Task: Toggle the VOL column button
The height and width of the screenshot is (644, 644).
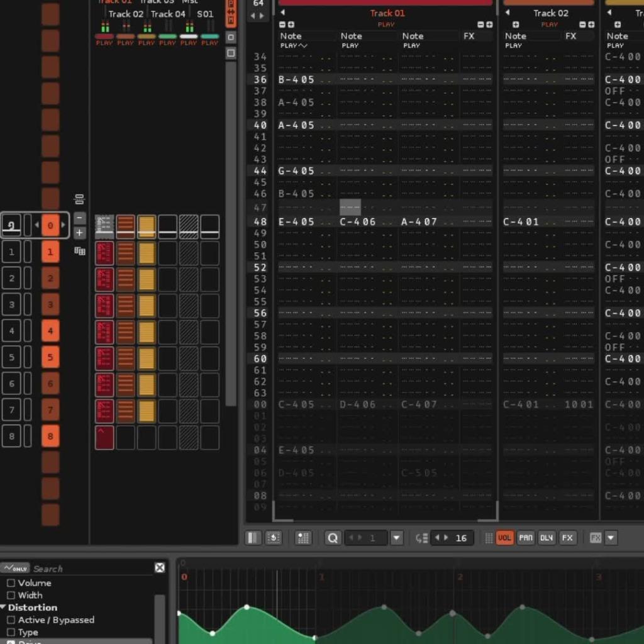Action: (x=505, y=538)
